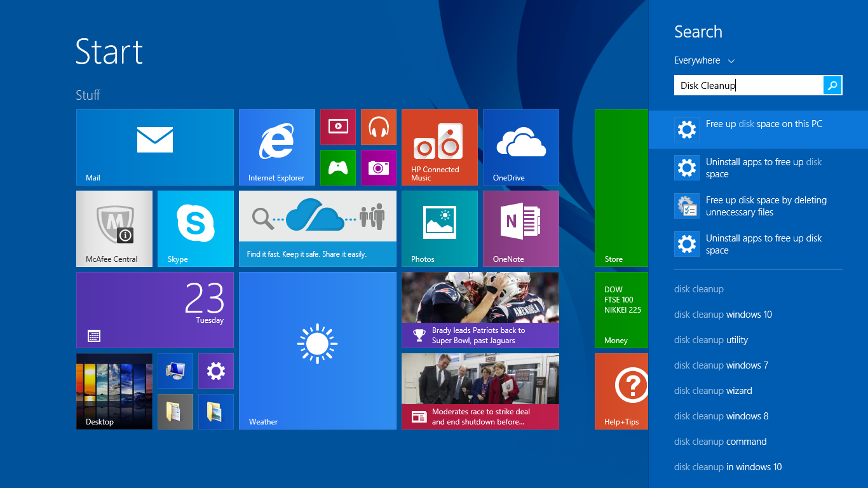Click in the Disk Cleanup search box

[x=749, y=85]
